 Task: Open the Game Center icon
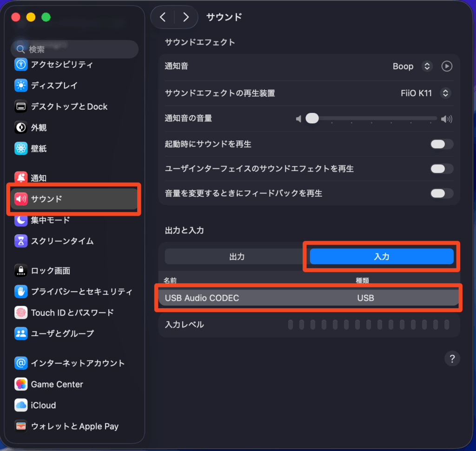pyautogui.click(x=21, y=385)
